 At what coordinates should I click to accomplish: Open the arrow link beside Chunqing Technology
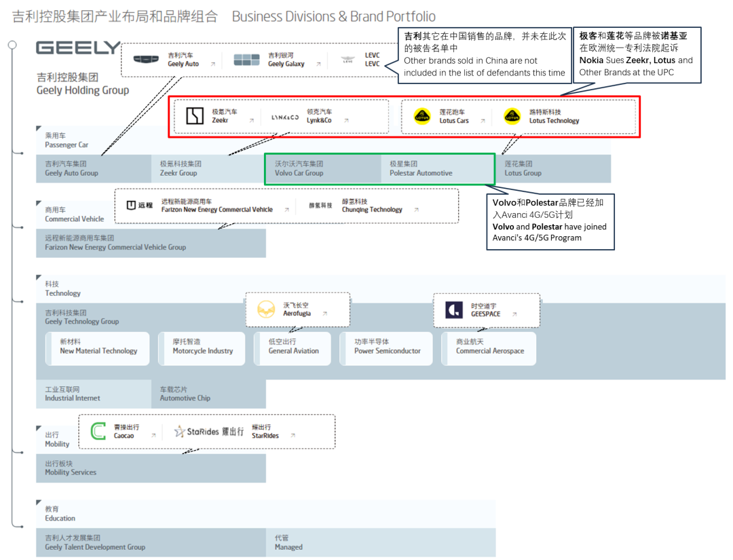417,210
